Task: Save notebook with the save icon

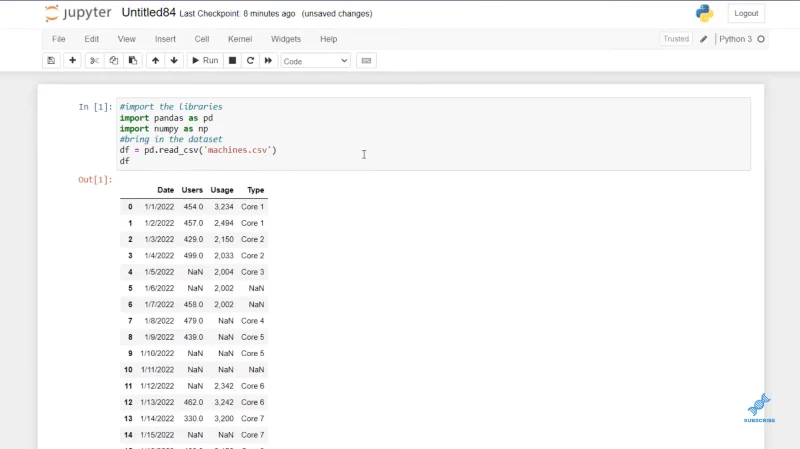Action: 51,61
